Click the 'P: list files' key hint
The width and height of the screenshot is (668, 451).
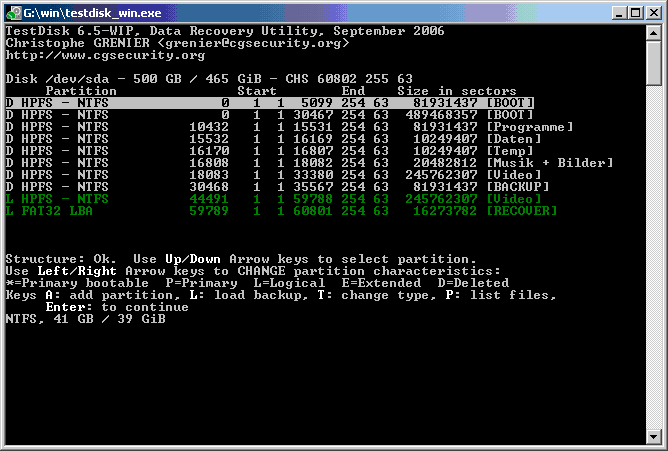pyautogui.click(x=501, y=295)
